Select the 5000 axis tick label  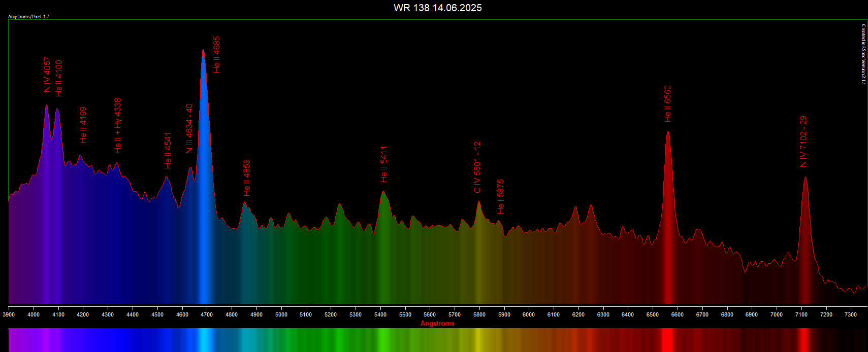[x=281, y=314]
